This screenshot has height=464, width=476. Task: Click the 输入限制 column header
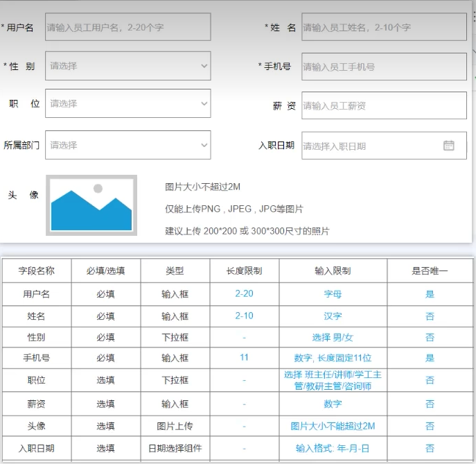[x=333, y=271]
